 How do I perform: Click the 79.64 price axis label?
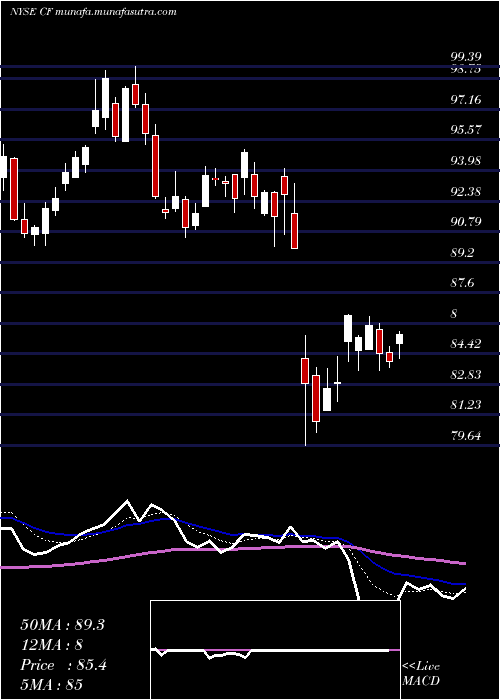tap(466, 436)
